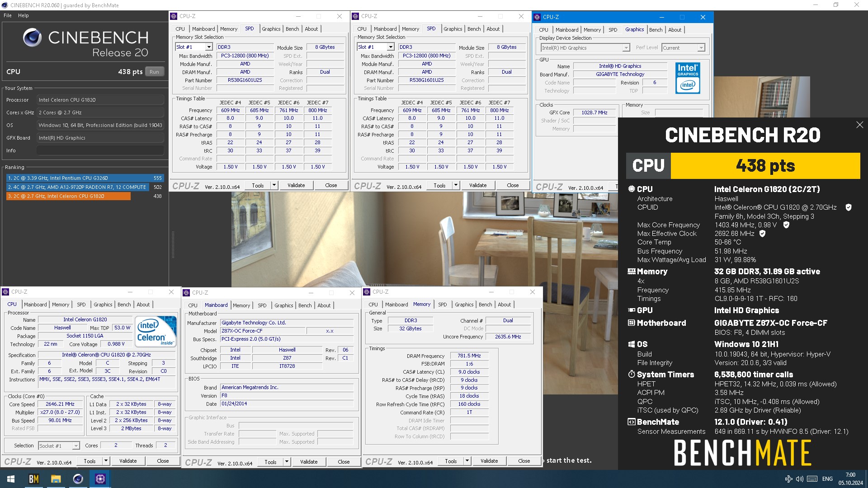This screenshot has width=868, height=488.
Task: Open SPD tab in Mainboard window
Action: point(262,305)
